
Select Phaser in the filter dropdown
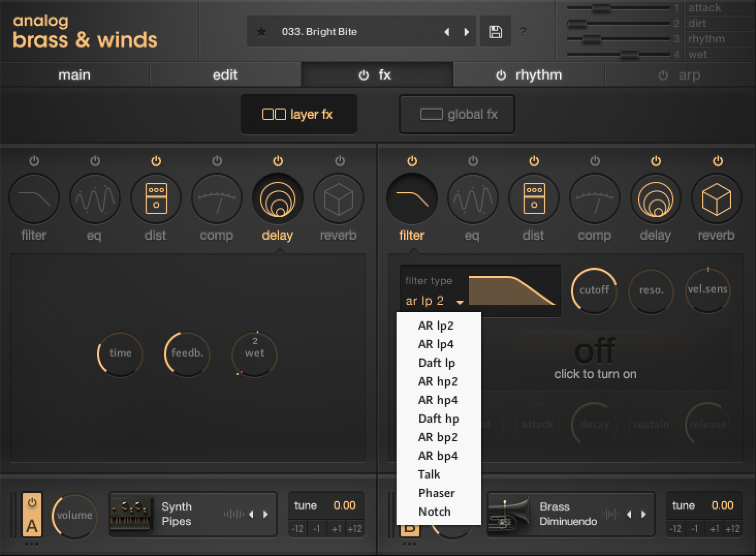tap(436, 493)
